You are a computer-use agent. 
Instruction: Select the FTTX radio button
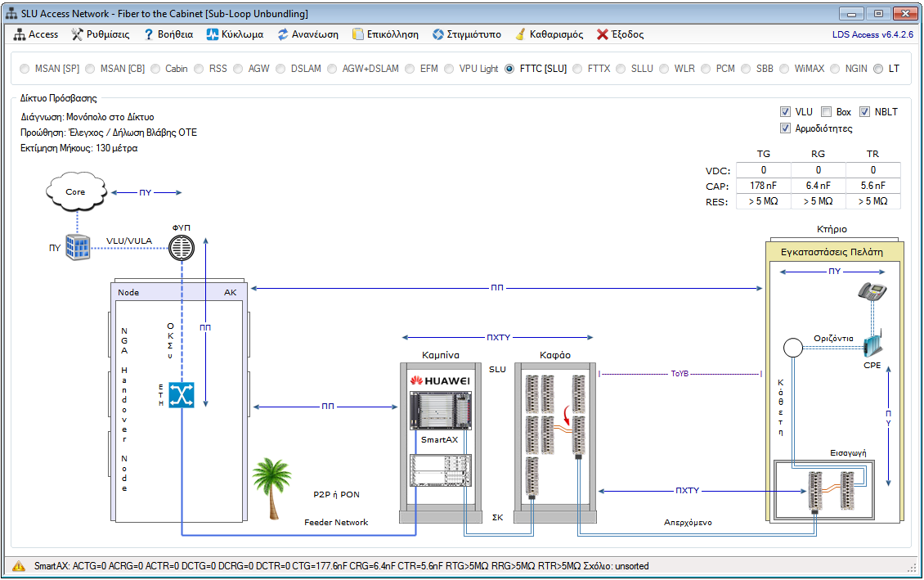(577, 69)
